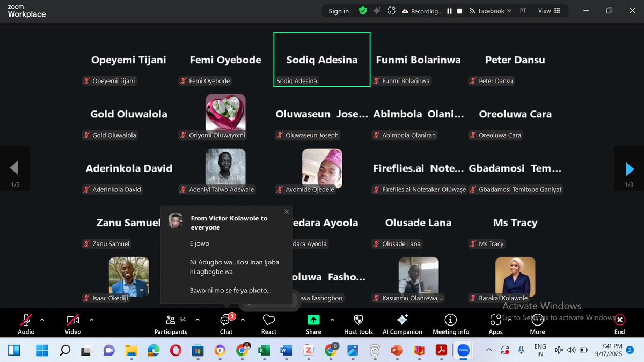The image size is (644, 362).
Task: Click the muted mic icon beside Gold Oluwalola
Action: pyautogui.click(x=86, y=135)
